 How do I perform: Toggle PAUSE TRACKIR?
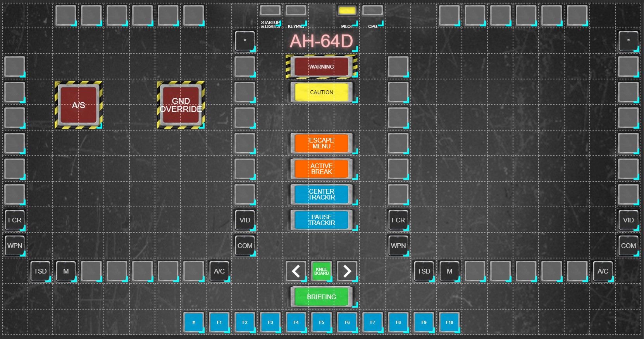pos(321,220)
